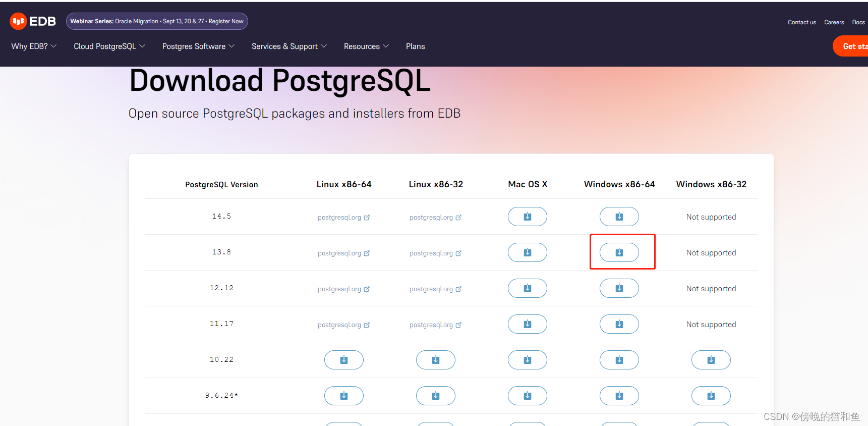Click the Windows x86-32 column header
The width and height of the screenshot is (868, 426).
(711, 184)
